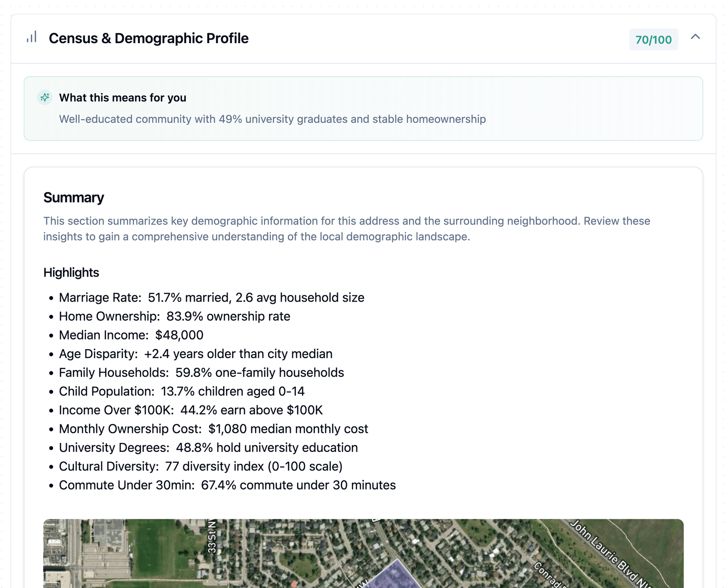Click the Home Ownership highlight item
Viewport: 728px width, 588px height.
pos(174,316)
